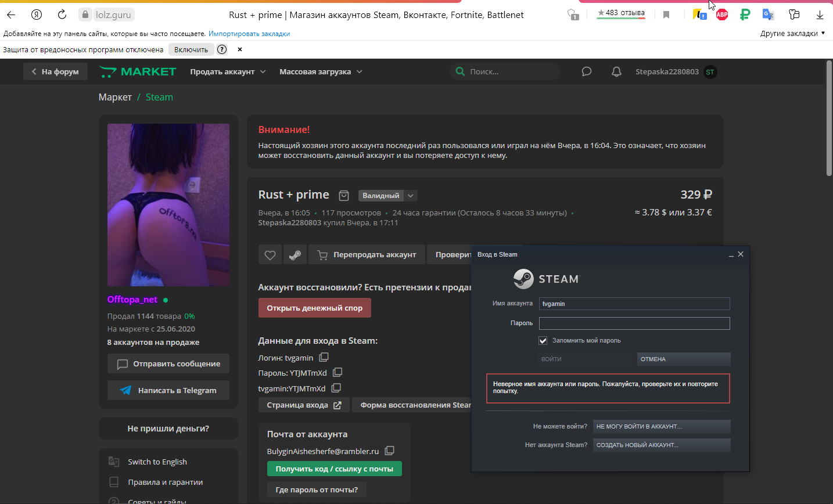Focus the market search field

505,71
